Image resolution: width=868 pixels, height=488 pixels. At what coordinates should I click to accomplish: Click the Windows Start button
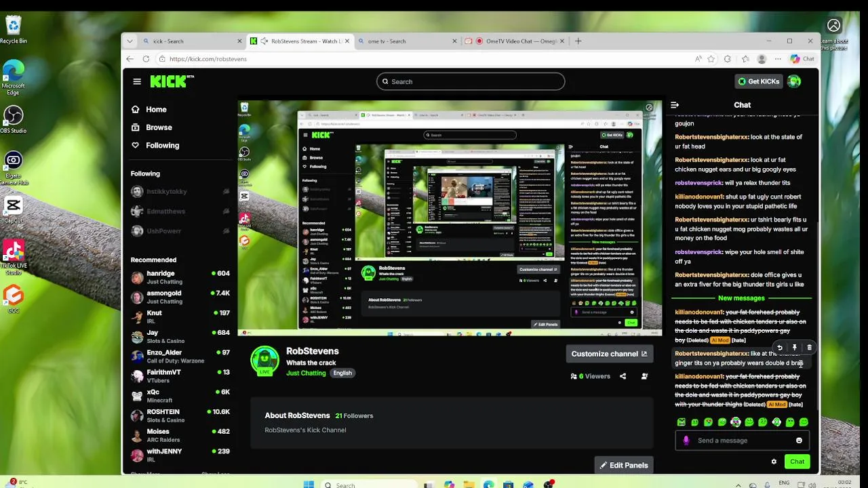309,484
